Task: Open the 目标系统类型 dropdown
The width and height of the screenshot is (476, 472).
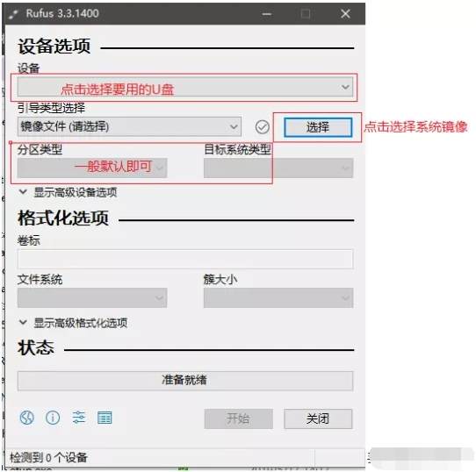Action: click(x=278, y=168)
